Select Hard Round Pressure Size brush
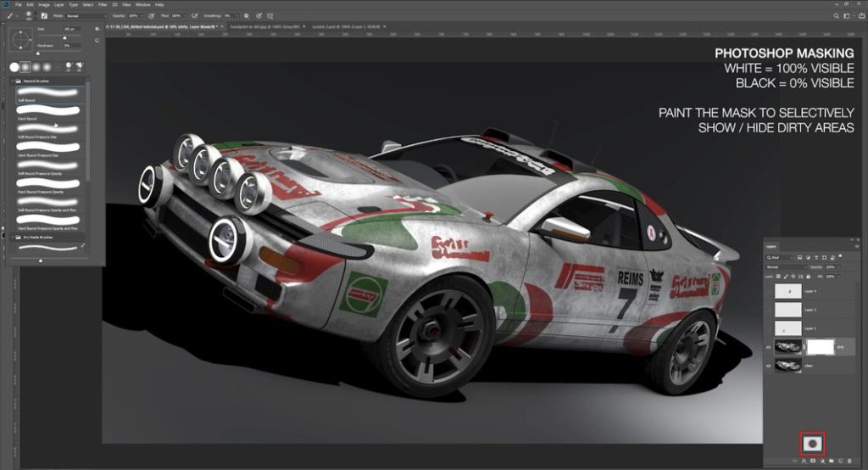868x470 pixels. (x=50, y=149)
